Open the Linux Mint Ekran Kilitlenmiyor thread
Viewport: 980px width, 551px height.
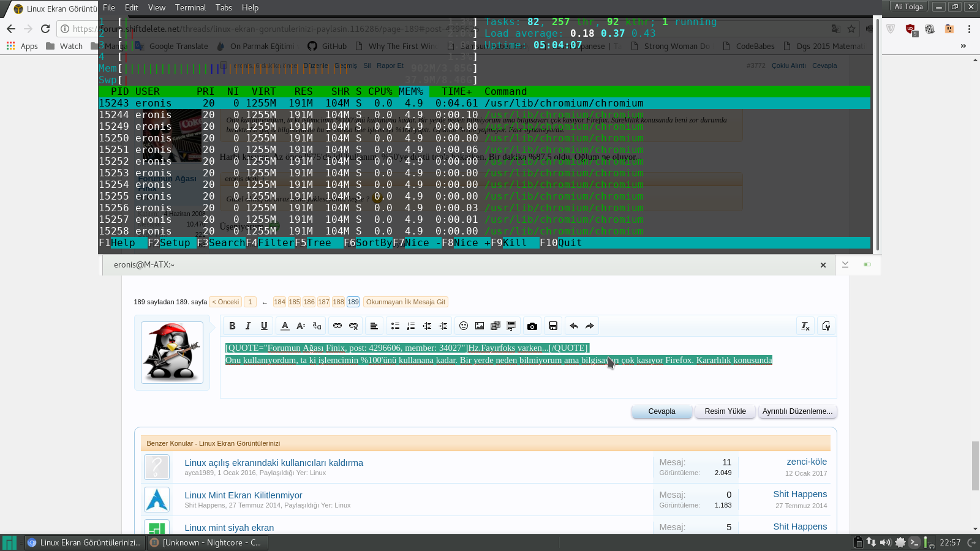pyautogui.click(x=243, y=495)
